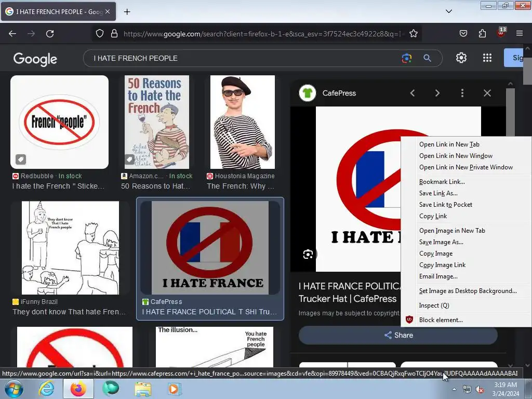Open more options in the image preview panel
This screenshot has width=532, height=399.
(x=462, y=93)
